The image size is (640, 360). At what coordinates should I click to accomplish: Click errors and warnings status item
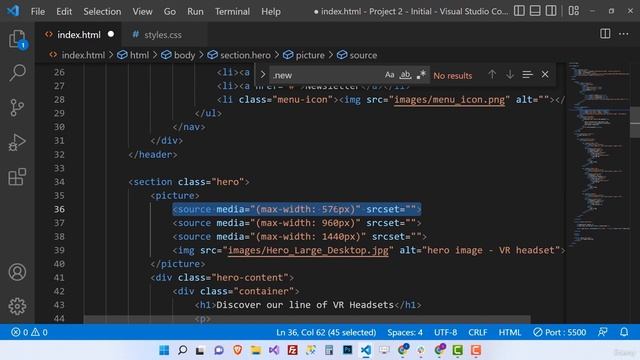(x=29, y=332)
